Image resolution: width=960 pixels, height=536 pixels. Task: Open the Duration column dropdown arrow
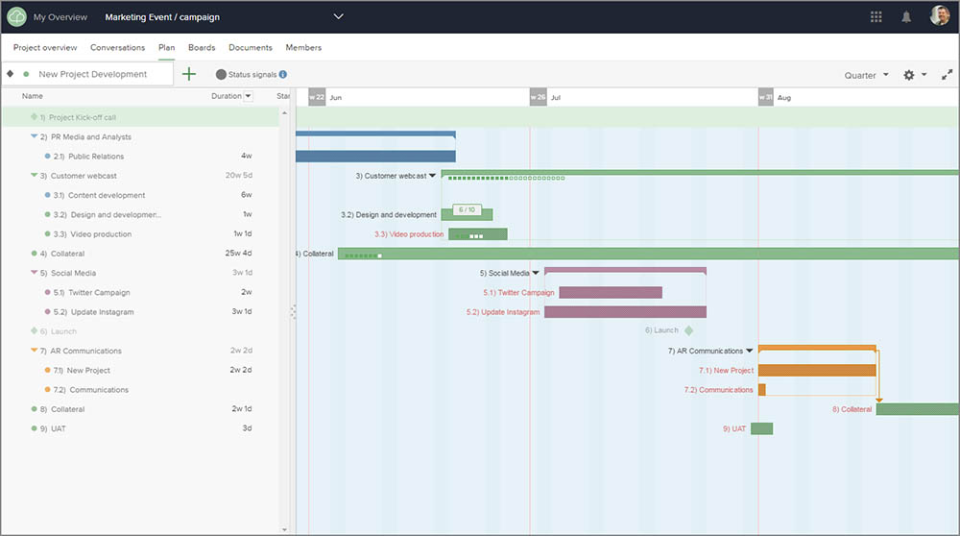[x=248, y=96]
